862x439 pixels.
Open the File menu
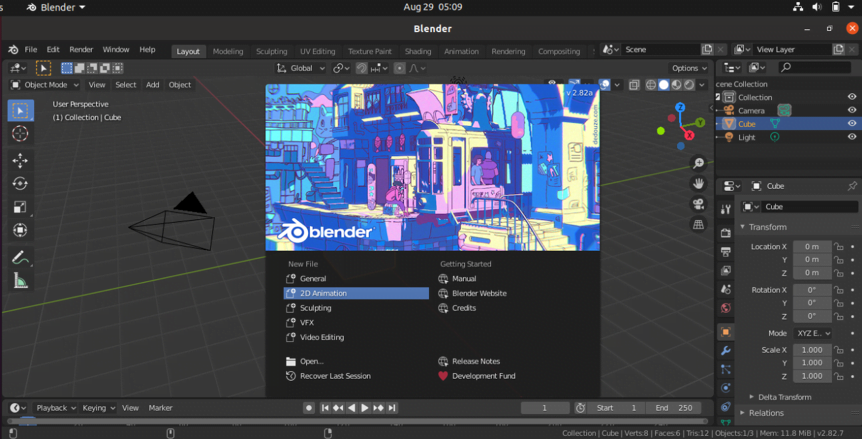click(31, 49)
